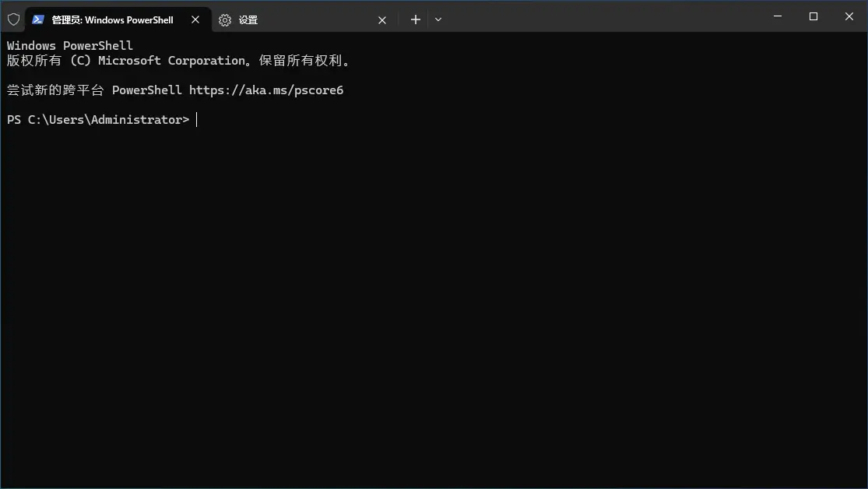Switch to the 管理员: Windows PowerShell tab

pos(112,20)
